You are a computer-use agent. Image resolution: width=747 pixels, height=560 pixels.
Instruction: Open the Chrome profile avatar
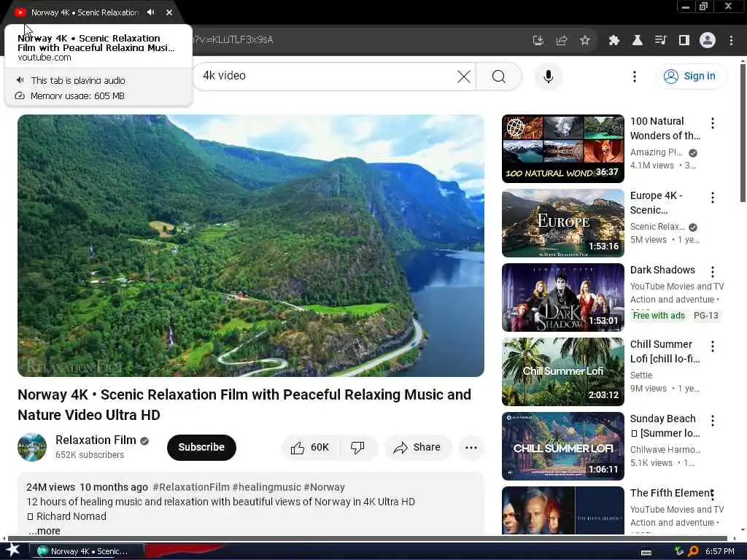[708, 40]
